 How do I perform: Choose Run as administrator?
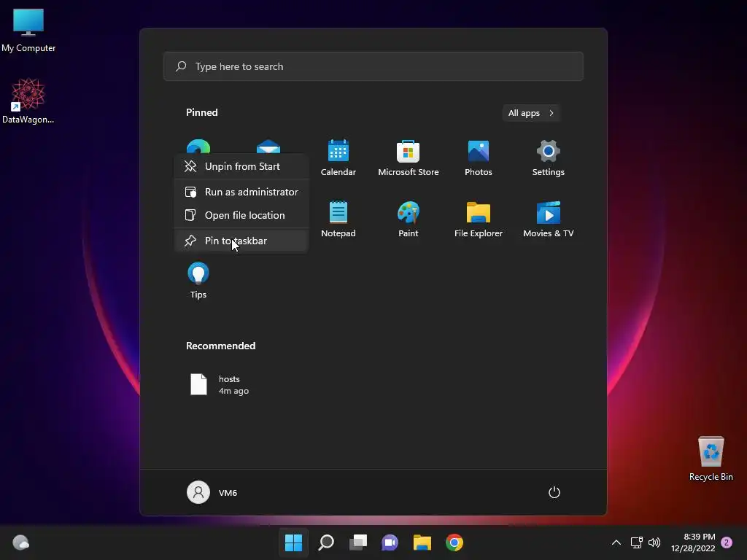click(x=241, y=192)
